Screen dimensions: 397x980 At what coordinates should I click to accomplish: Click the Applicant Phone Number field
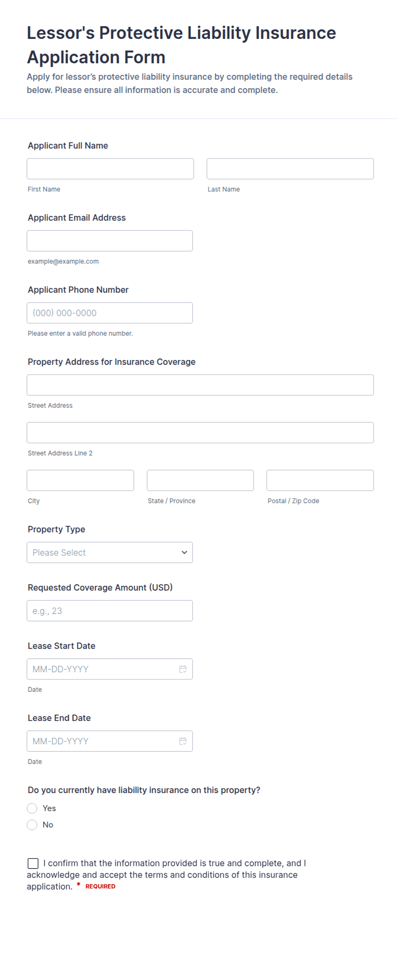click(110, 313)
